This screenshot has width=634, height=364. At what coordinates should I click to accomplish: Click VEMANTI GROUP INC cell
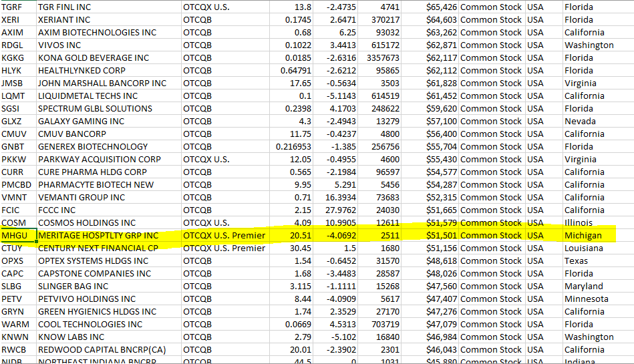tap(109, 198)
